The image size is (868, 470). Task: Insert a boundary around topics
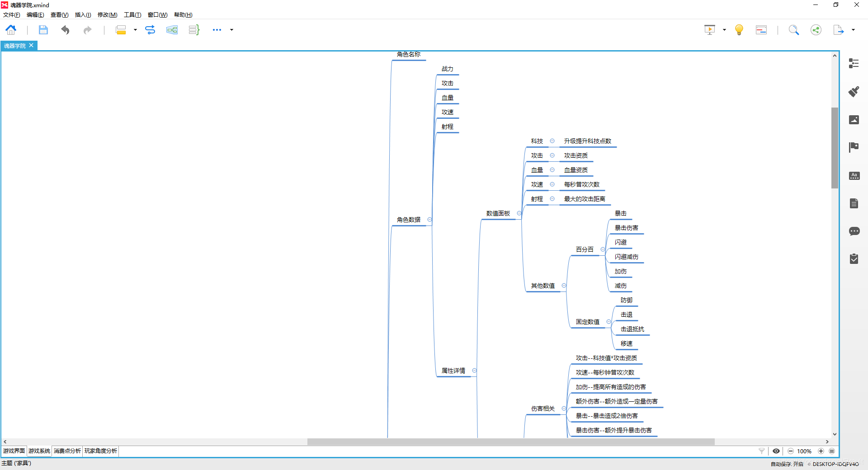coord(172,30)
